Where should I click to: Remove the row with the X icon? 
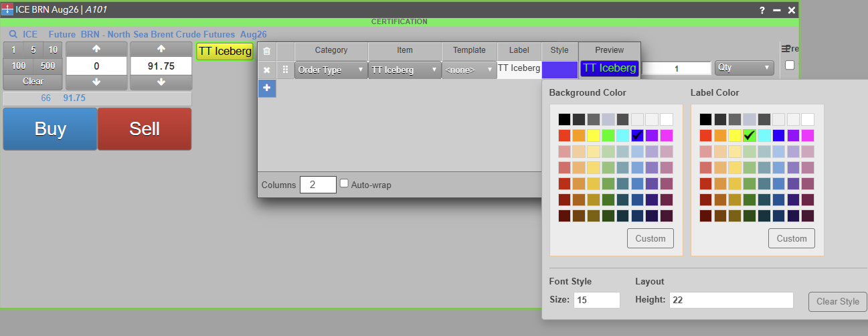pyautogui.click(x=266, y=70)
